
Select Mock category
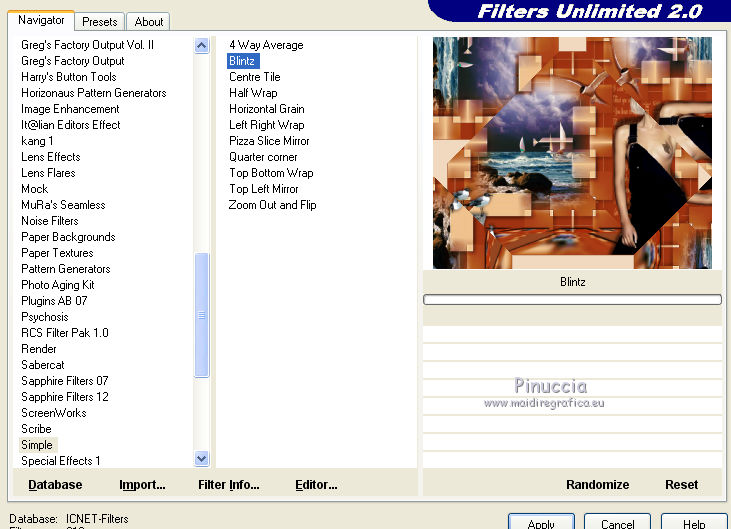pyautogui.click(x=34, y=189)
